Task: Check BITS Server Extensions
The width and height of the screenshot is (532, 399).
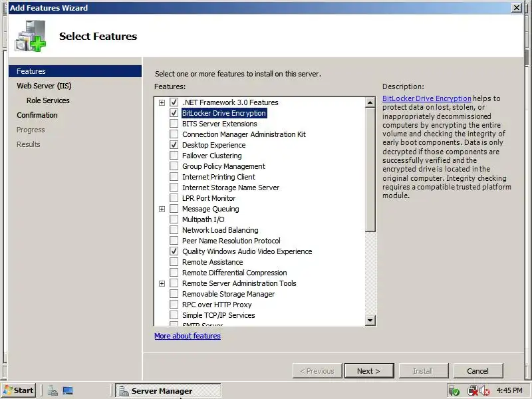Action: coord(174,124)
